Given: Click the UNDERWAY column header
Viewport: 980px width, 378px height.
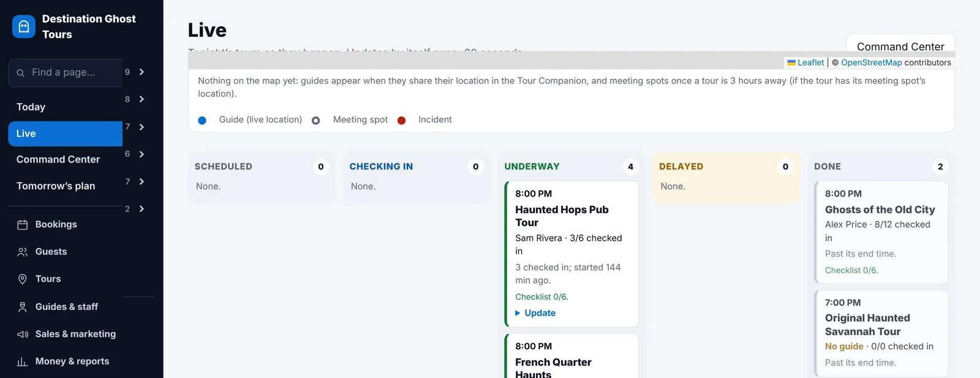Looking at the screenshot, I should (x=532, y=167).
